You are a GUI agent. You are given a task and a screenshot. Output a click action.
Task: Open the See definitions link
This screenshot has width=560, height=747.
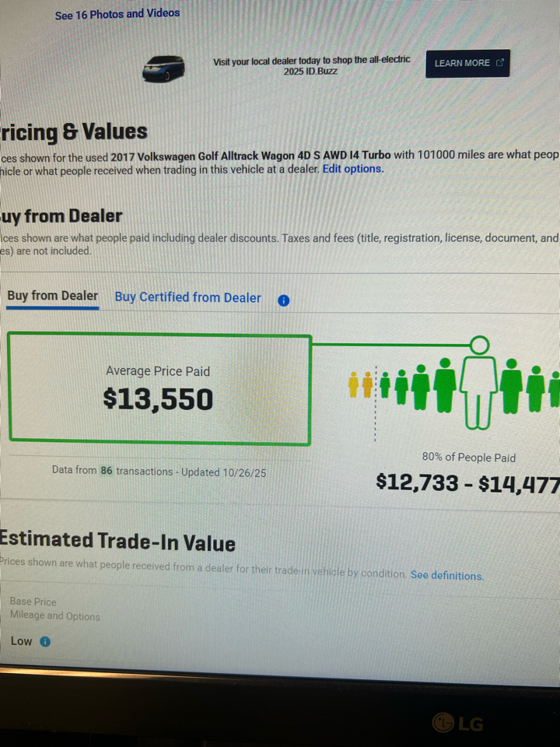click(x=446, y=576)
